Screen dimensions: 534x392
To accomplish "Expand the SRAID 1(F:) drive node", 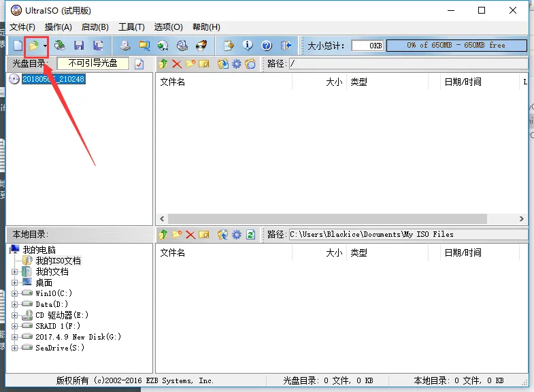I will pos(15,326).
